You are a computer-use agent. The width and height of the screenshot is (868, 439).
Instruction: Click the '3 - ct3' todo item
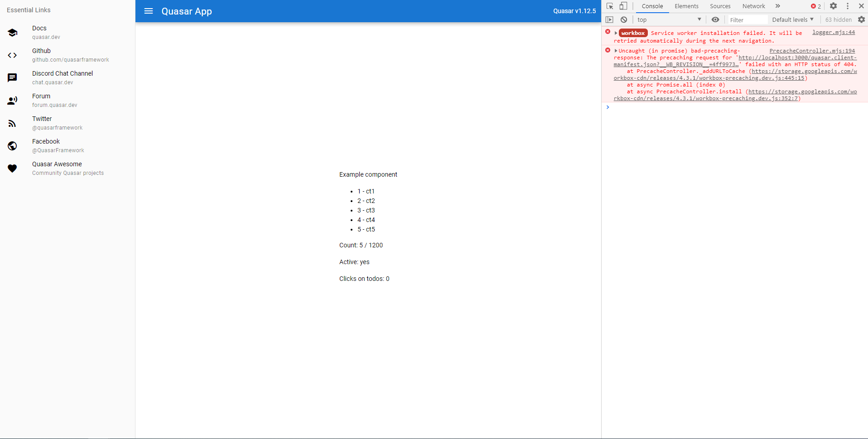[x=366, y=210]
